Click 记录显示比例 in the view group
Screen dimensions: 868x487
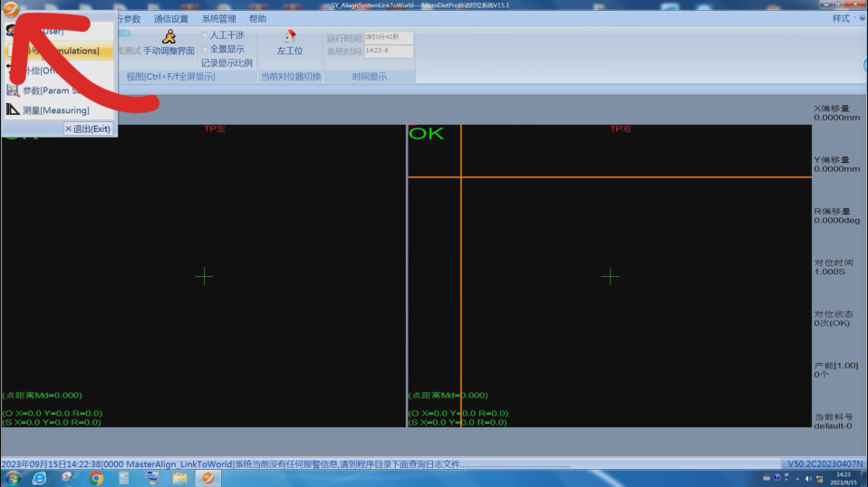point(227,63)
